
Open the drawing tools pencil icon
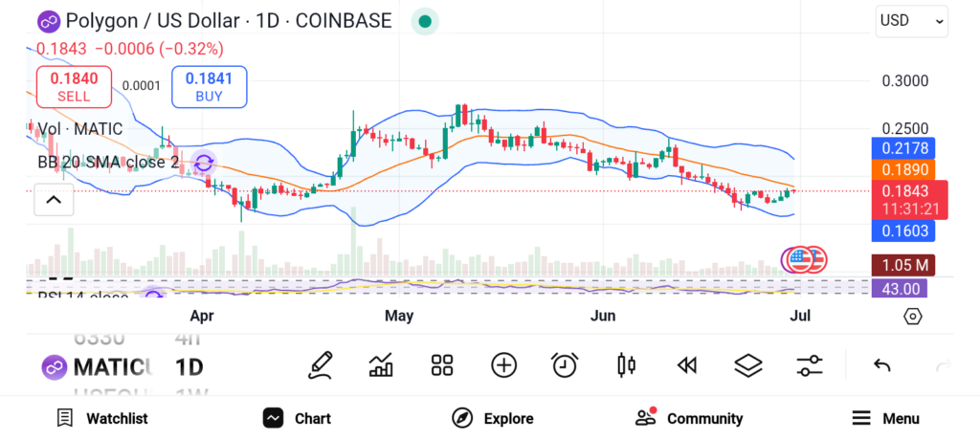(x=320, y=365)
